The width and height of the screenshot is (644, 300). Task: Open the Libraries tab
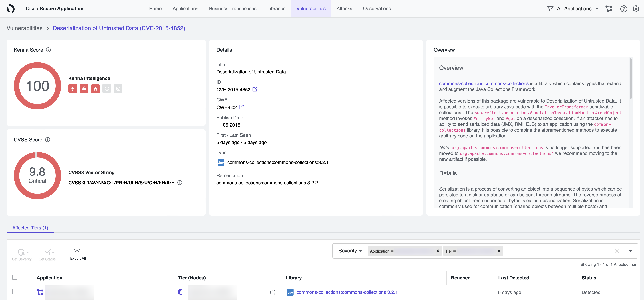(x=276, y=9)
